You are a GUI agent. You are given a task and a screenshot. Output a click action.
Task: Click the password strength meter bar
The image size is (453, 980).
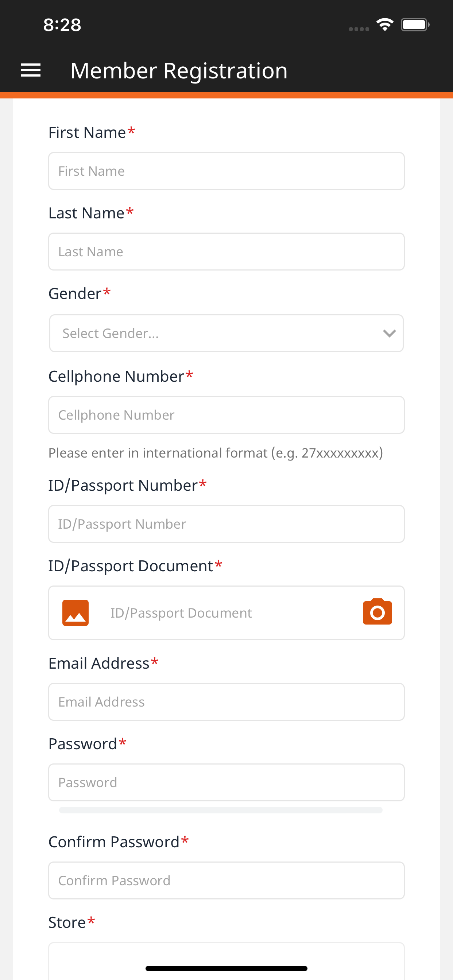(221, 810)
